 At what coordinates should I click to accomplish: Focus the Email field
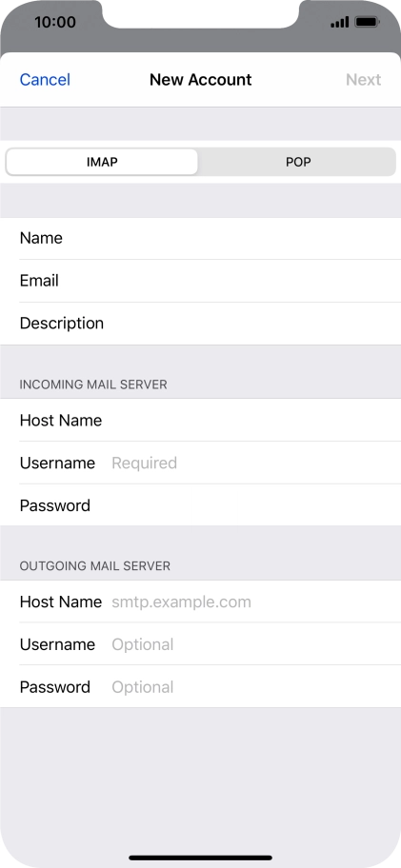(x=200, y=281)
